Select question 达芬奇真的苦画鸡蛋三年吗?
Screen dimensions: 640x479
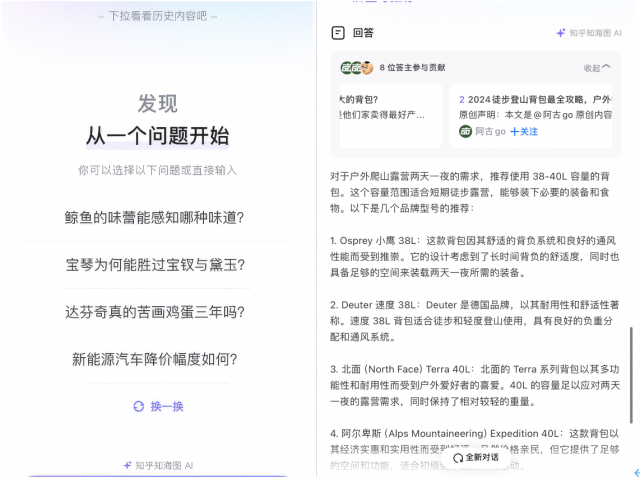tap(155, 312)
